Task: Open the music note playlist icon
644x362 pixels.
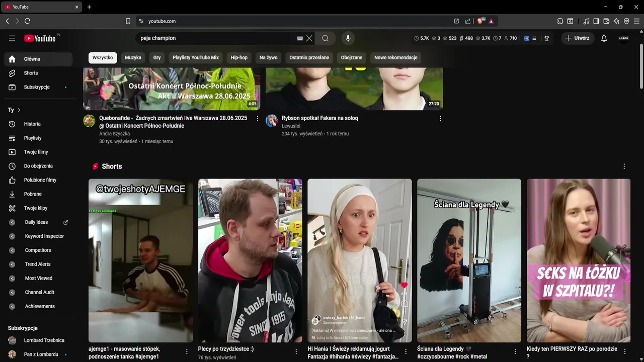Action: [x=586, y=21]
